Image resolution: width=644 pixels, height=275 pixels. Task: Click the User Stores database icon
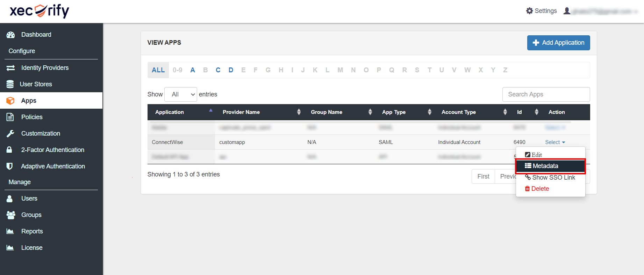tap(10, 84)
